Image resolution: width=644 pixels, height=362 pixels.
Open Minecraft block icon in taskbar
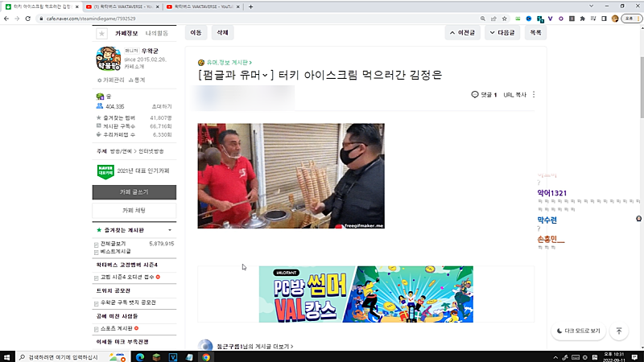(156, 357)
